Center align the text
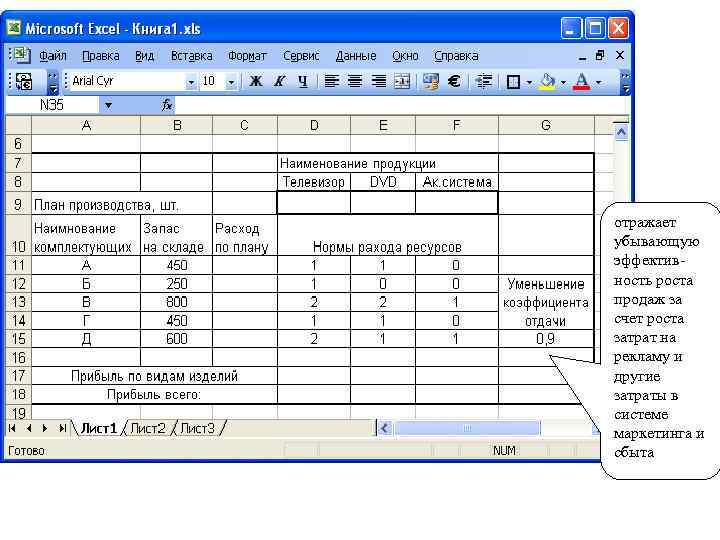720x540 pixels. (354, 82)
